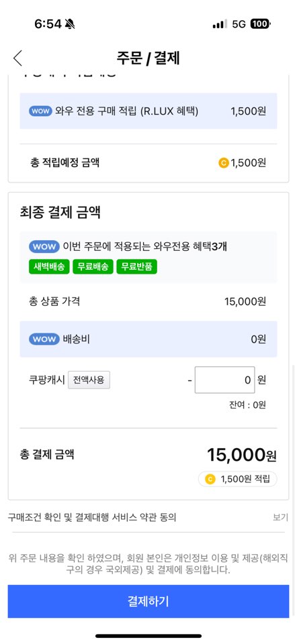This screenshot has height=644, width=297.
Task: Tap the WOW badge in 이번 주문에 적용되는 혜택
Action: 44,247
